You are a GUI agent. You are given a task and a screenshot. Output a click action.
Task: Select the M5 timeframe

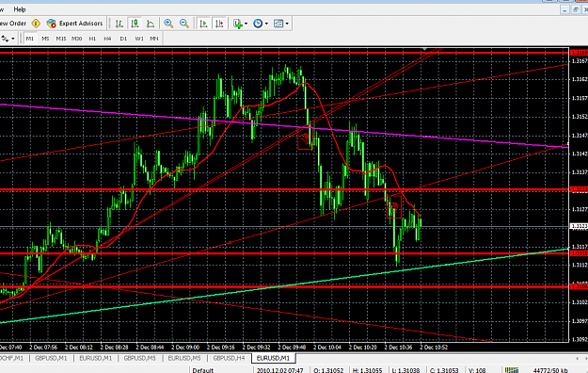click(45, 39)
